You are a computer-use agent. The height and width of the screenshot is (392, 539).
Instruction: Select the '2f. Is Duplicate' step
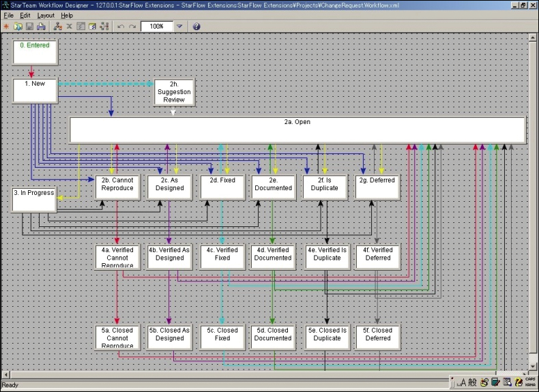[x=325, y=187]
